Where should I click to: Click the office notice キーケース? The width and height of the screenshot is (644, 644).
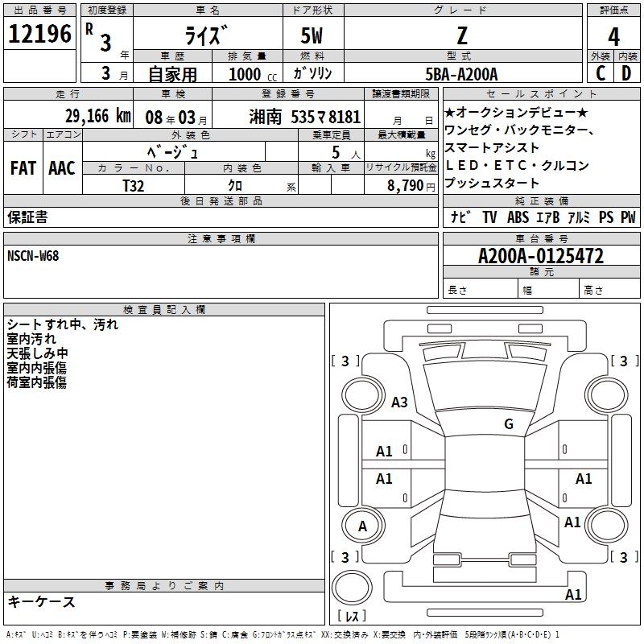pyautogui.click(x=41, y=601)
